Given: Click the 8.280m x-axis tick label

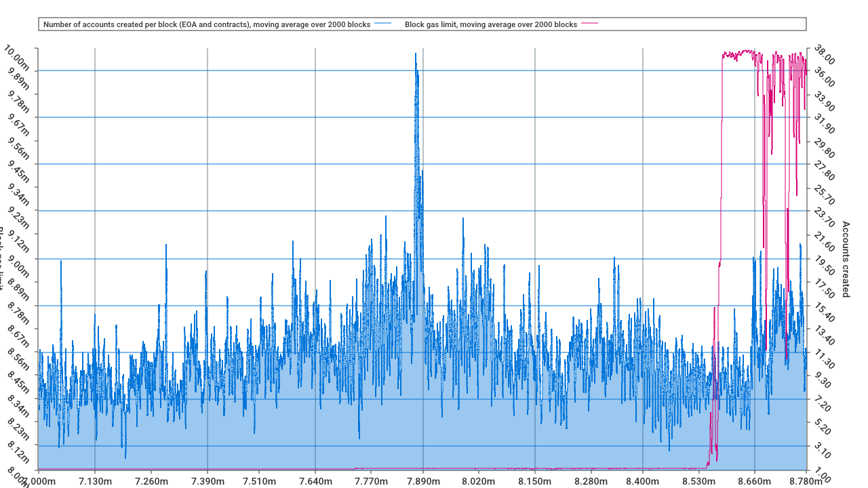Looking at the screenshot, I should [590, 481].
